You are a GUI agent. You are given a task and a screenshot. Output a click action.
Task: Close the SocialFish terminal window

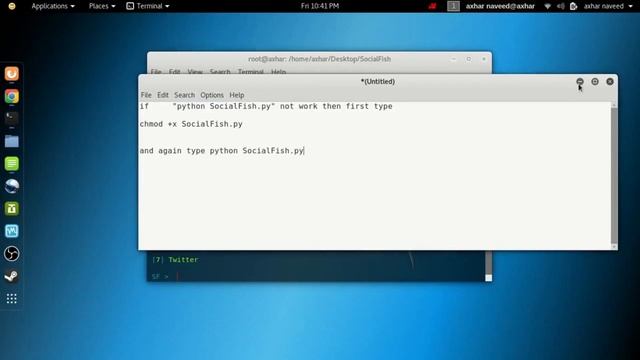[x=484, y=59]
